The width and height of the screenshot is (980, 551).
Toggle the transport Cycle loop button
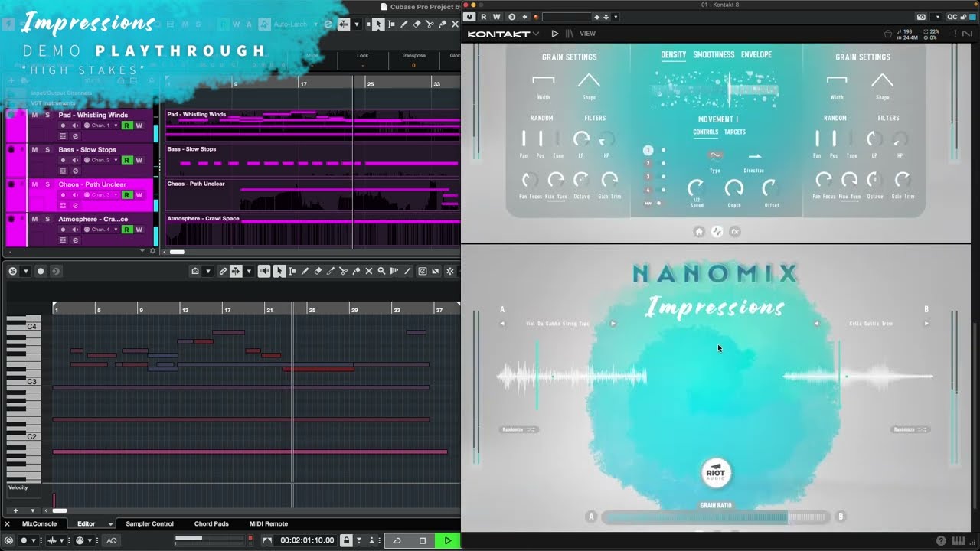coord(397,540)
